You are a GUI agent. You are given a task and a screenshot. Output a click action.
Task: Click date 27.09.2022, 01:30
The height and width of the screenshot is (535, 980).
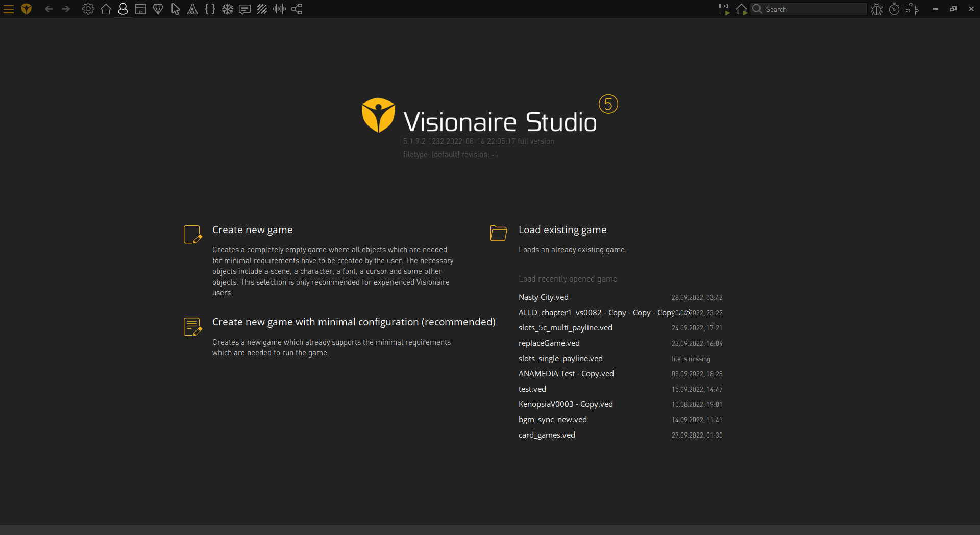697,436
